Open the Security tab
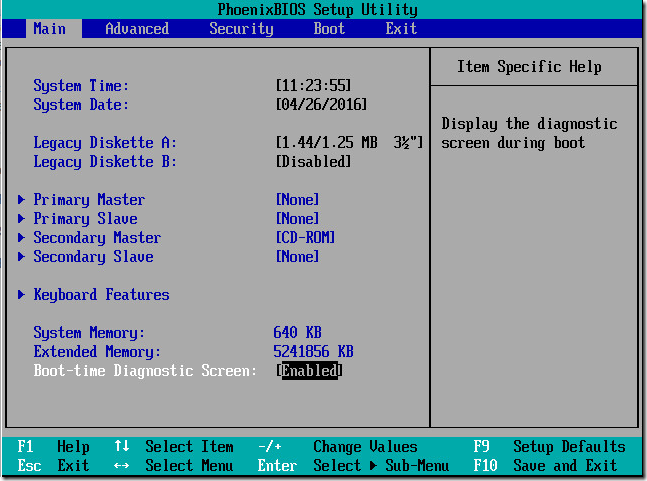The image size is (647, 481). click(x=241, y=28)
